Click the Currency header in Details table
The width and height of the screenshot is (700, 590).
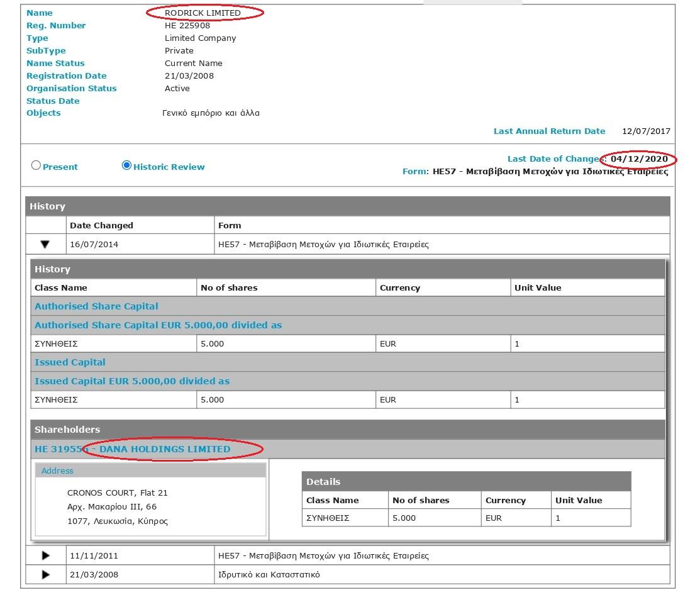(505, 501)
